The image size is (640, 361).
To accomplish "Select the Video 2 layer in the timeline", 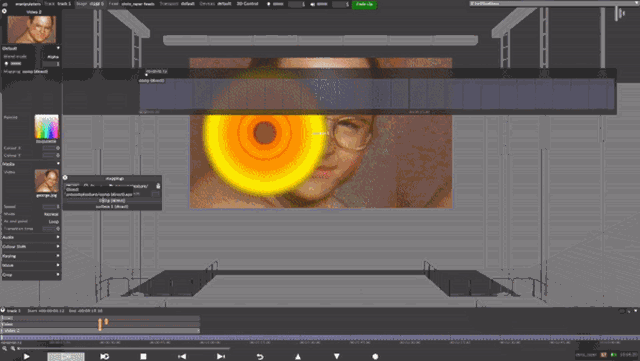I will pyautogui.click(x=100, y=330).
